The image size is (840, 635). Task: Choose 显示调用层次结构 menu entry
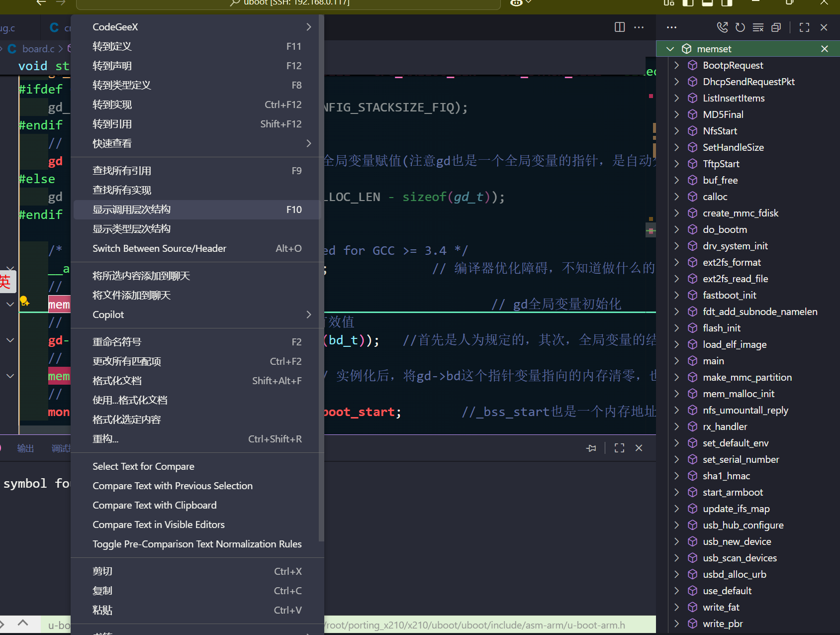tap(197, 210)
